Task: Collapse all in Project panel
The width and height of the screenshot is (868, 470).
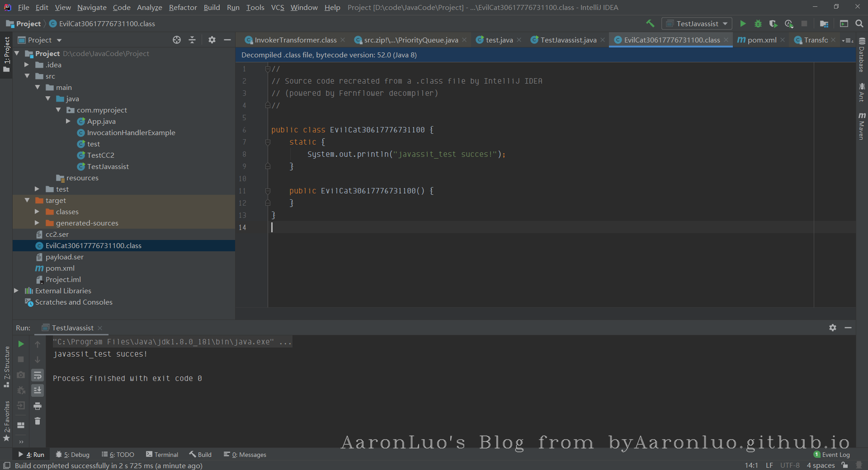Action: 192,40
